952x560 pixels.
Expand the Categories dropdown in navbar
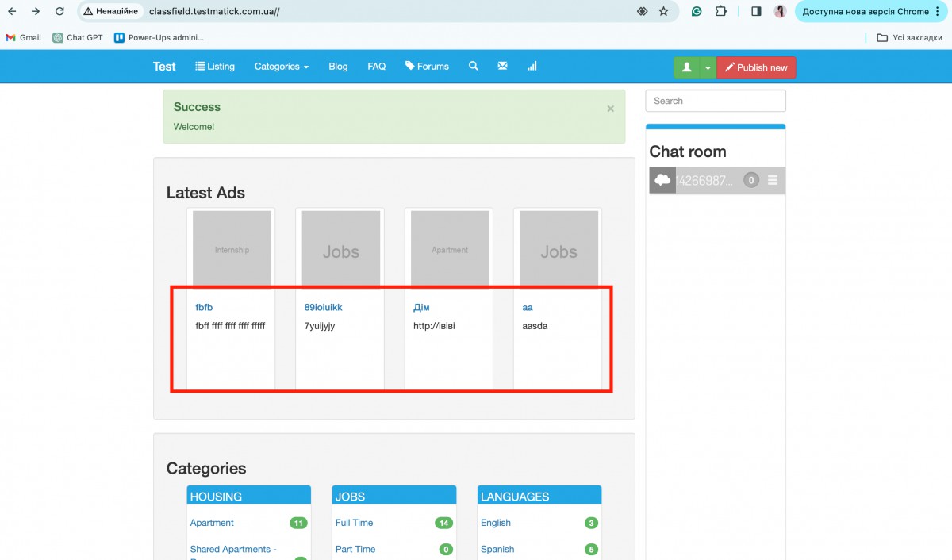pos(281,67)
